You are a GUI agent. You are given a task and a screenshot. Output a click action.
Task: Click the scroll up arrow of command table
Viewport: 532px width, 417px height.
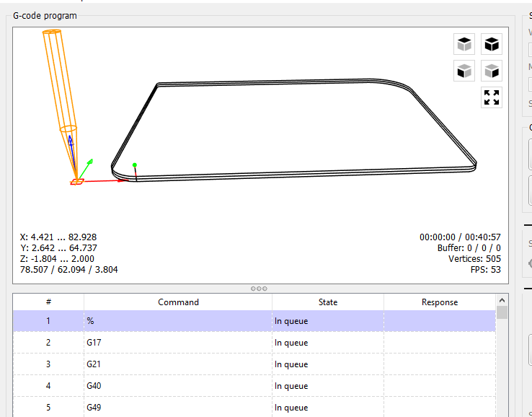(502, 300)
